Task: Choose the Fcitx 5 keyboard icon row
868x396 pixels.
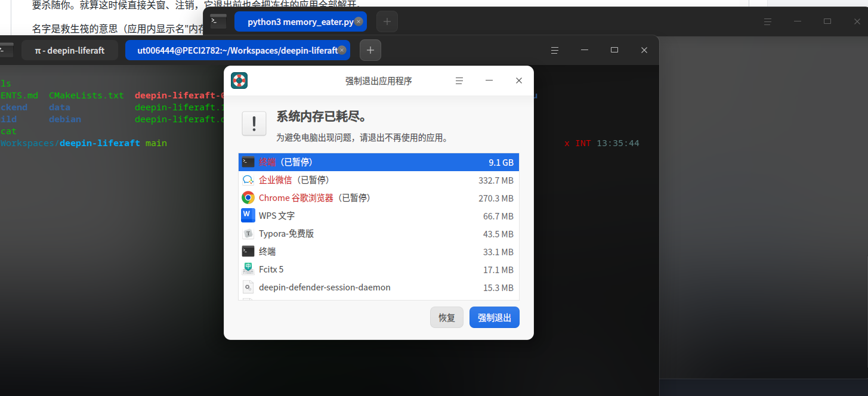Action: coord(379,270)
